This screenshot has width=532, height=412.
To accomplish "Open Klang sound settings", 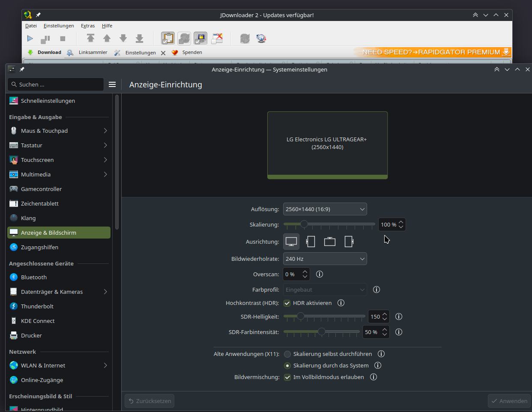I will click(x=59, y=218).
